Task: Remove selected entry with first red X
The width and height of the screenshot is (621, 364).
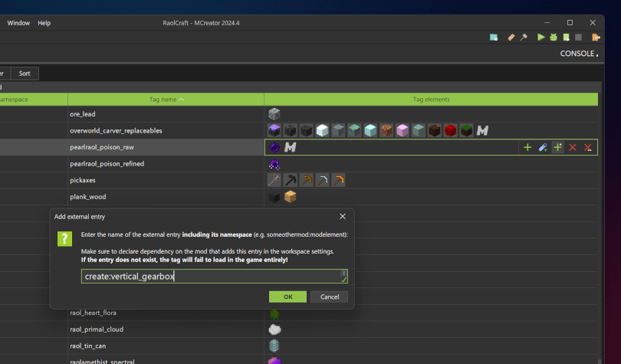Action: (x=573, y=147)
